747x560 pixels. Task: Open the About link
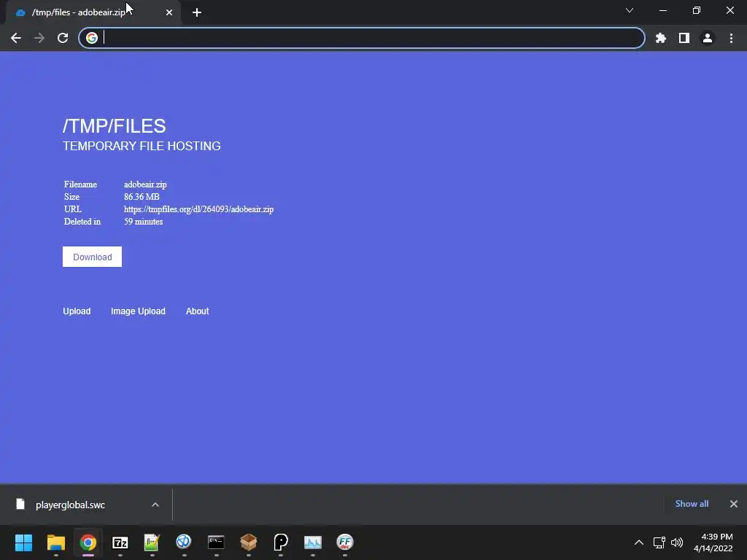[197, 311]
